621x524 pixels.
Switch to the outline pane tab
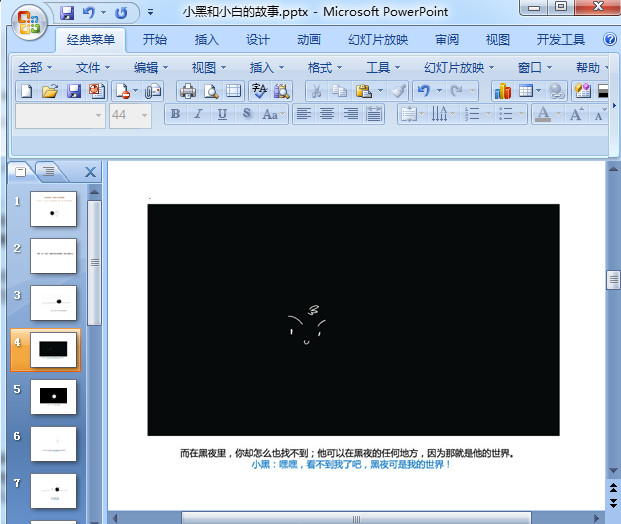tap(49, 171)
